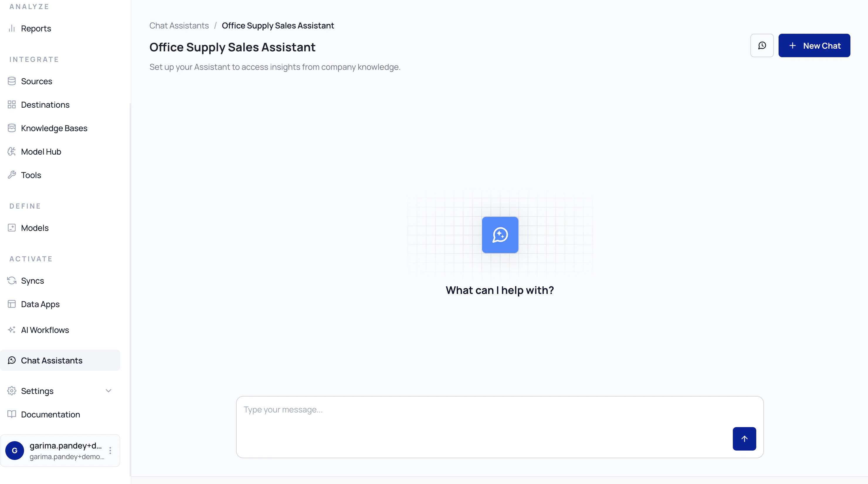Click the Reports bar chart icon
The height and width of the screenshot is (484, 868).
coord(12,28)
